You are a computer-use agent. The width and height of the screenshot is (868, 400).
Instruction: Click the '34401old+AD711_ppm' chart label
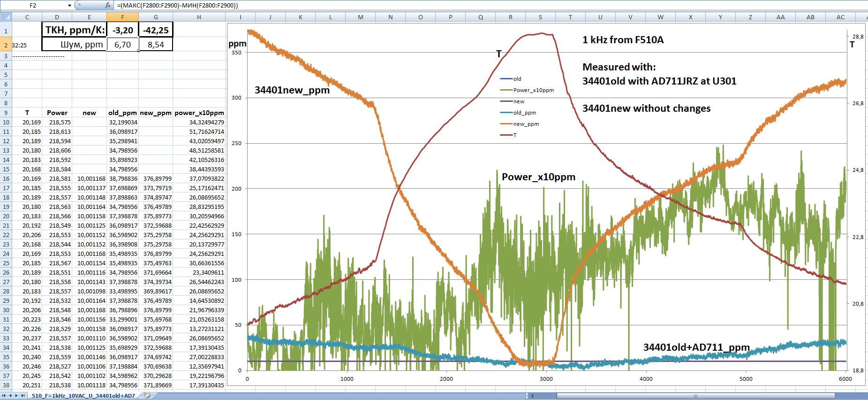[x=696, y=347]
